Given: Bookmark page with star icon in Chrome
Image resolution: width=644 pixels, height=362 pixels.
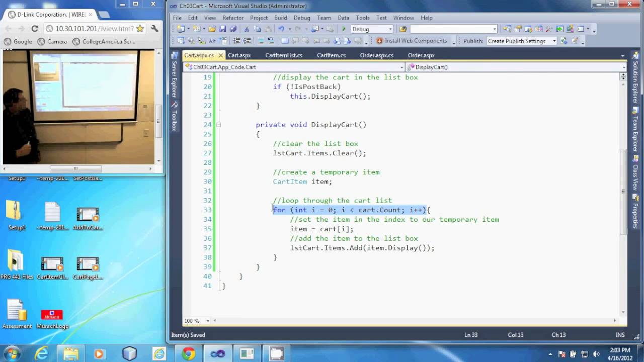Looking at the screenshot, I should (140, 29).
